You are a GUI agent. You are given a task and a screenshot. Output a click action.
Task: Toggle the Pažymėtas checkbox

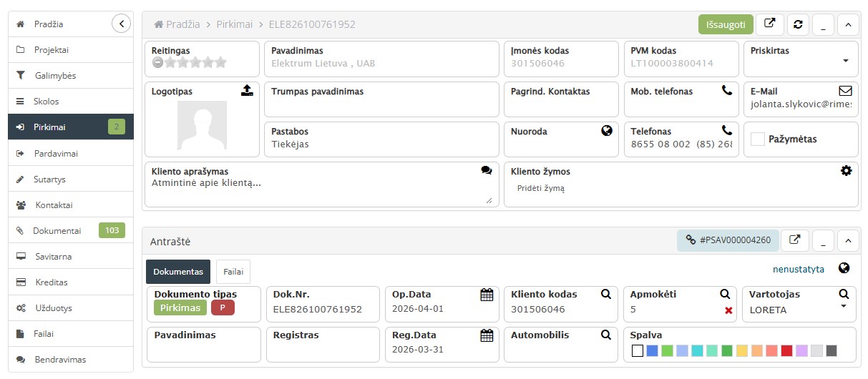pyautogui.click(x=757, y=139)
